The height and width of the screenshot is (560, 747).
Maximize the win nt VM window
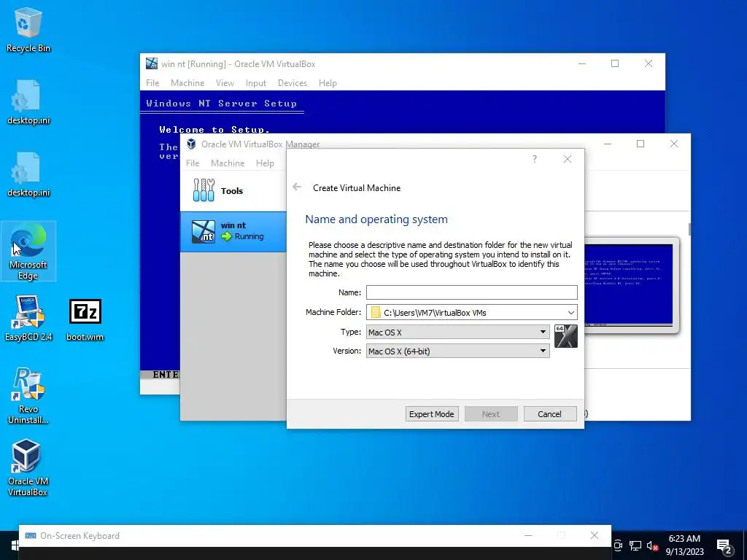click(615, 63)
